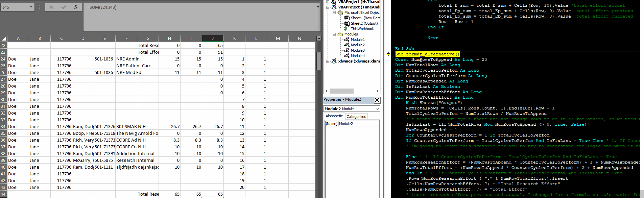The width and height of the screenshot is (644, 198).
Task: Click cell 'Addiction' in row 38
Action: click(126, 153)
